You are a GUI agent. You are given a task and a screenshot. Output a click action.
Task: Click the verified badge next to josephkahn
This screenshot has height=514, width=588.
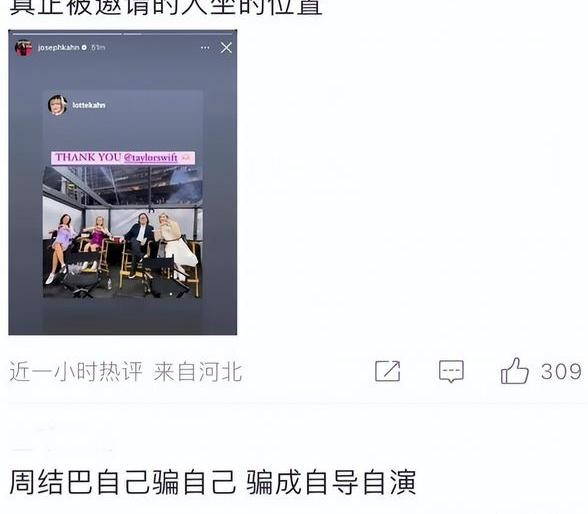pyautogui.click(x=84, y=48)
